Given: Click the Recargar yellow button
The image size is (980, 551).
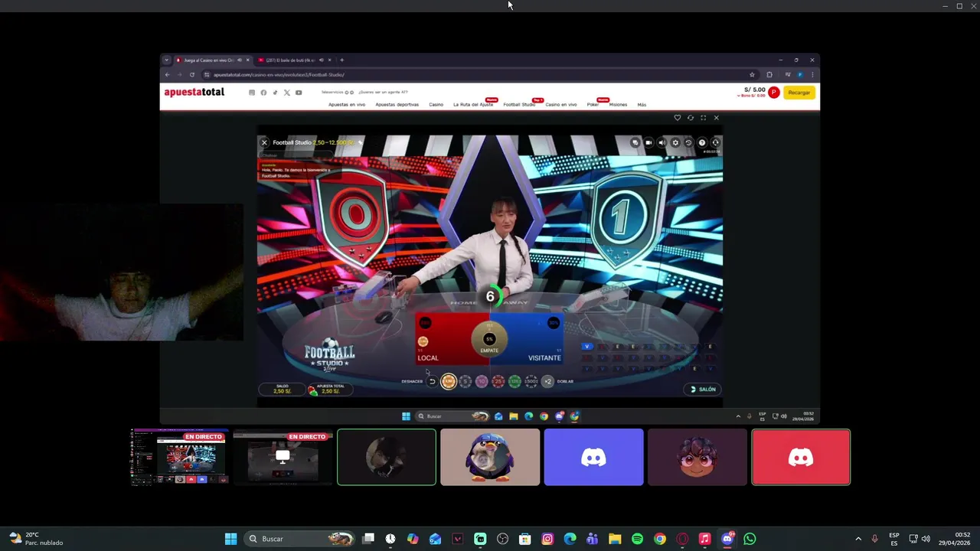Looking at the screenshot, I should pos(799,93).
